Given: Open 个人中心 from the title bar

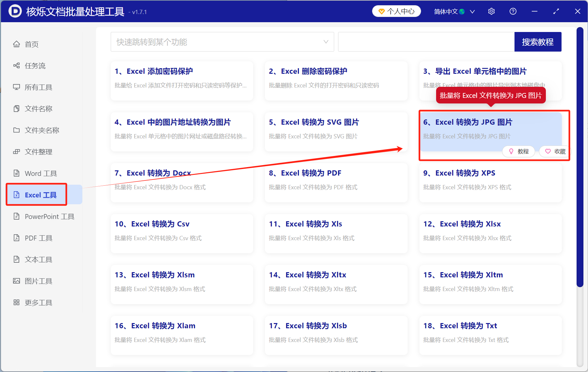Looking at the screenshot, I should point(396,11).
